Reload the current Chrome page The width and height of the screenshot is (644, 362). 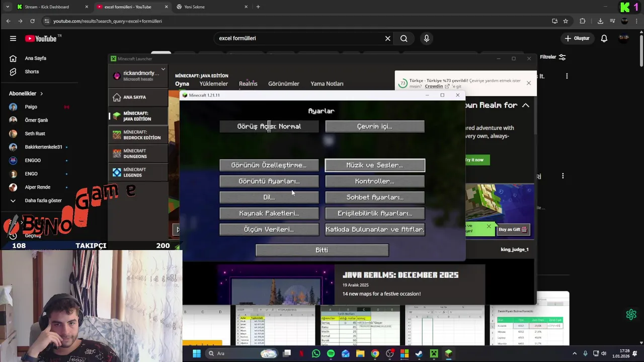pyautogui.click(x=32, y=21)
